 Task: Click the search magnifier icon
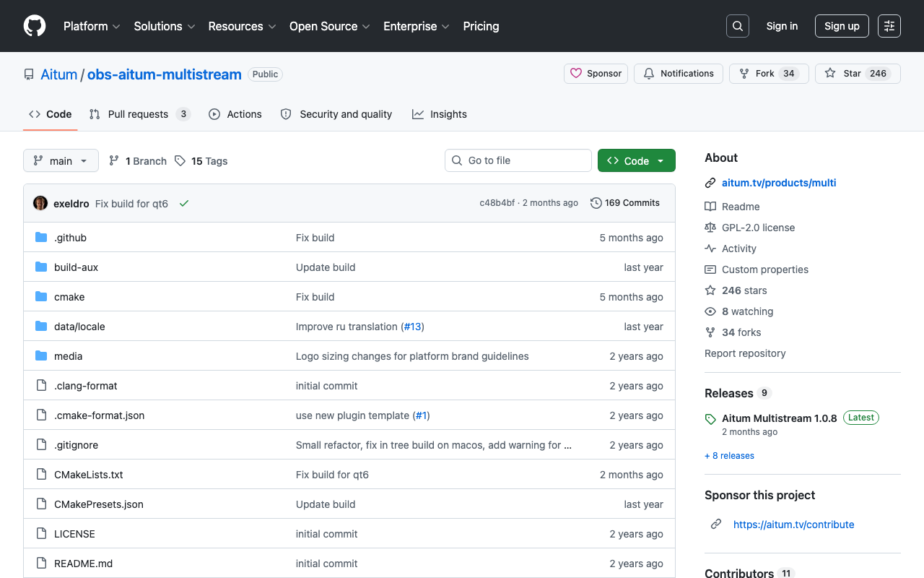point(738,26)
